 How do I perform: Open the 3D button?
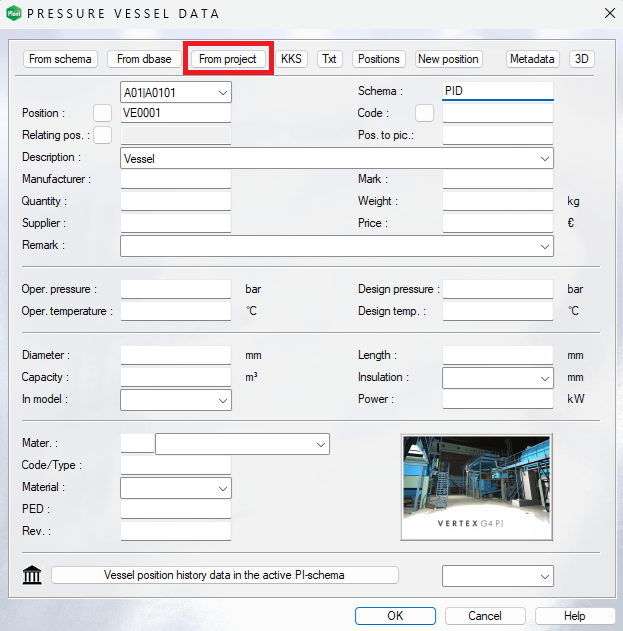click(581, 59)
